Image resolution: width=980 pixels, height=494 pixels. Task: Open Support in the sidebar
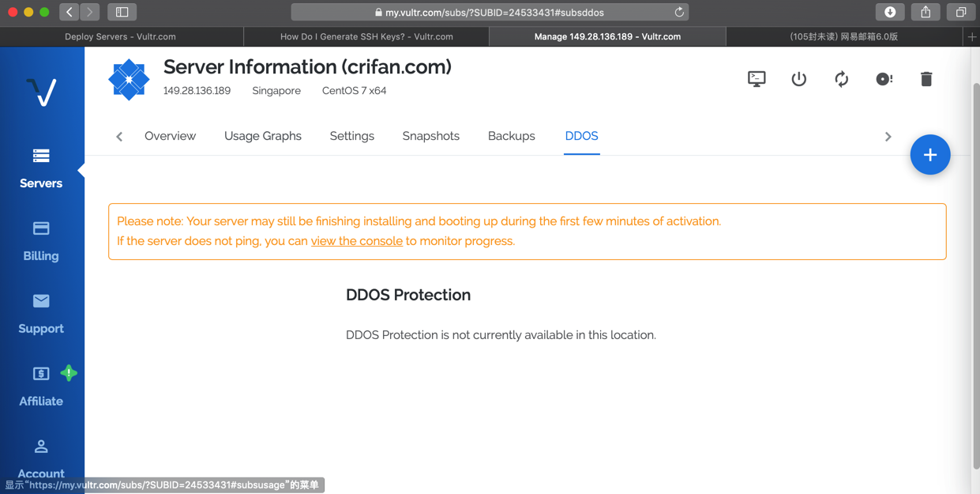pyautogui.click(x=41, y=314)
